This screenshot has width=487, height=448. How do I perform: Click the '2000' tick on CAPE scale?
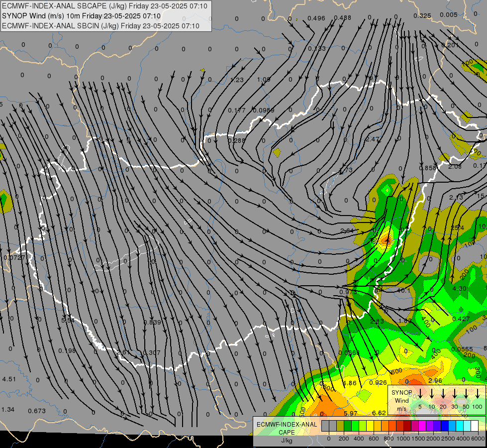[433, 439]
